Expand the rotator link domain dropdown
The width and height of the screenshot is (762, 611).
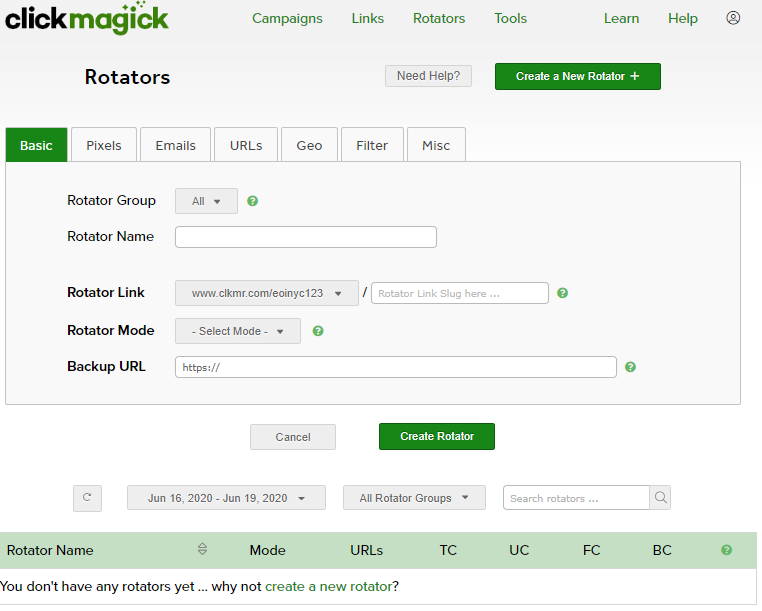coord(267,293)
